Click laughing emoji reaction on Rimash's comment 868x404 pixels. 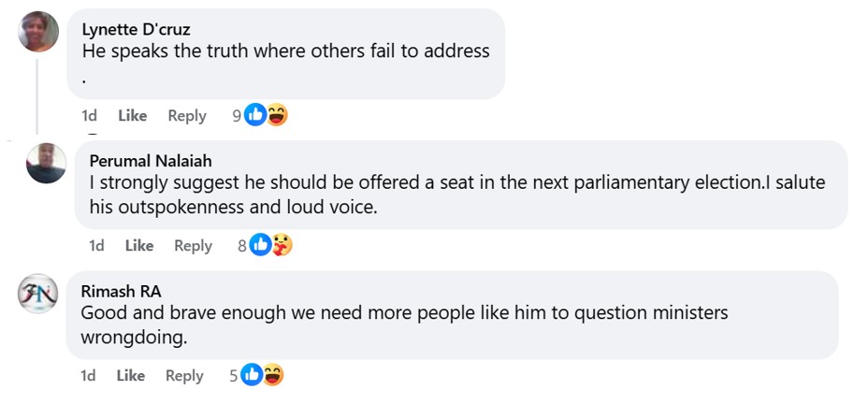pyautogui.click(x=273, y=375)
